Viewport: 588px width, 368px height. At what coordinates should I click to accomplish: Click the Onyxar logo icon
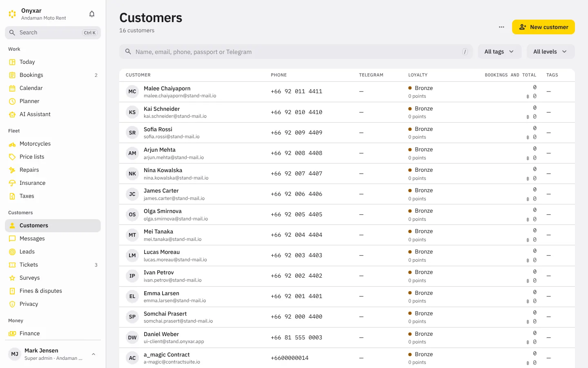12,14
